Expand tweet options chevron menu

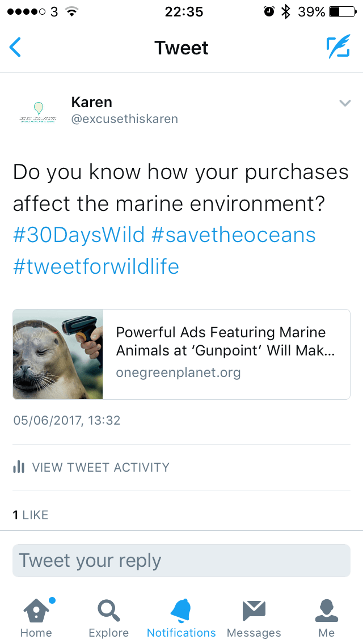click(344, 103)
